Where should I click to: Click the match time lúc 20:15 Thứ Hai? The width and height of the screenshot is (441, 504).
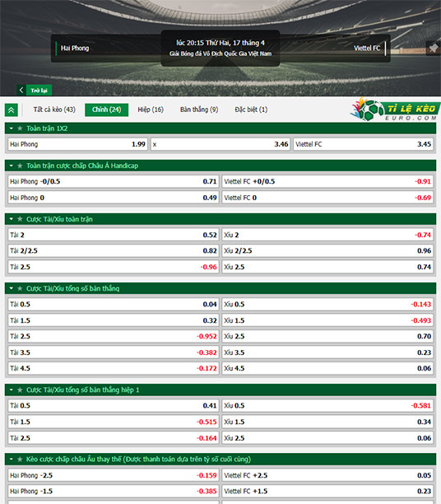click(x=220, y=43)
